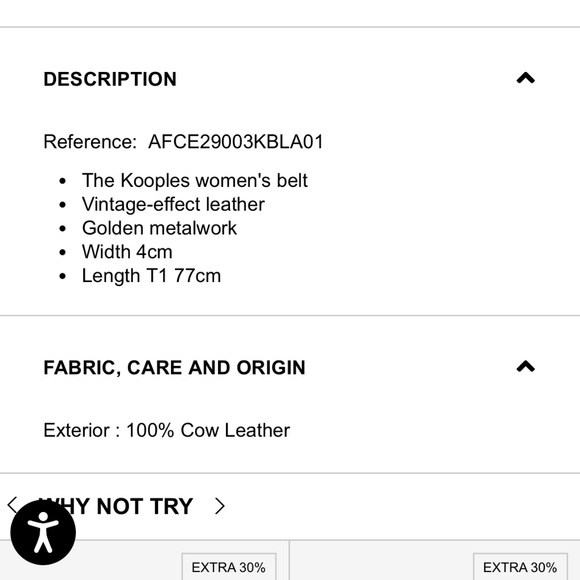Click Golden metalwork bullet text
580x580 pixels.
(159, 228)
